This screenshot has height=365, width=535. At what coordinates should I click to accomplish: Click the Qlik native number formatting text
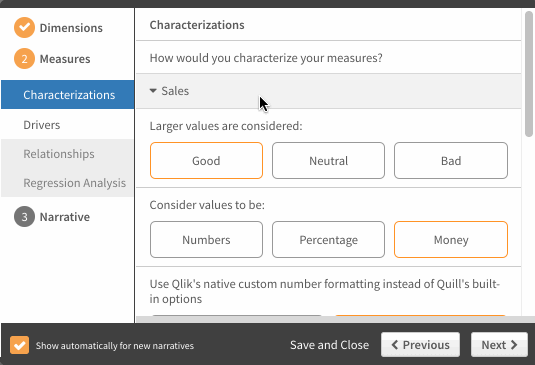[x=324, y=291]
